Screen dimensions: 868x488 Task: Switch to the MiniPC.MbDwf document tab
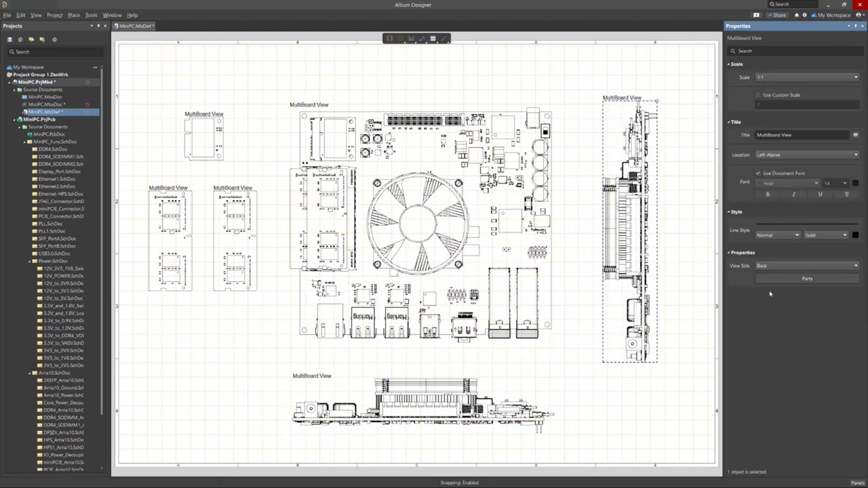[135, 26]
